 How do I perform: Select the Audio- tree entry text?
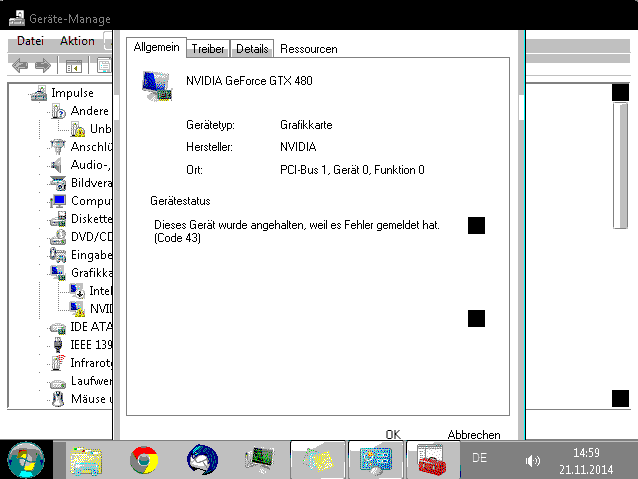90,165
